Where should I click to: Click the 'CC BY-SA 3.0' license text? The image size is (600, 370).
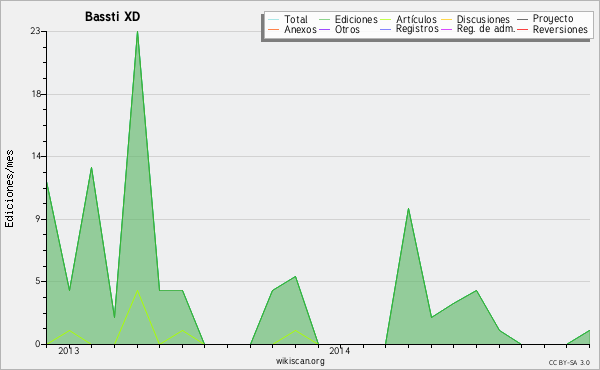[569, 363]
